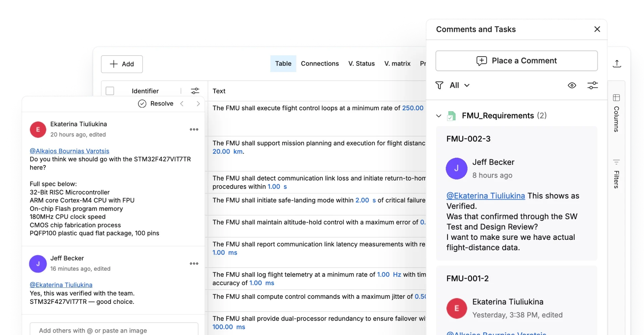644x335 pixels.
Task: Open the Columns side panel
Action: pyautogui.click(x=616, y=113)
